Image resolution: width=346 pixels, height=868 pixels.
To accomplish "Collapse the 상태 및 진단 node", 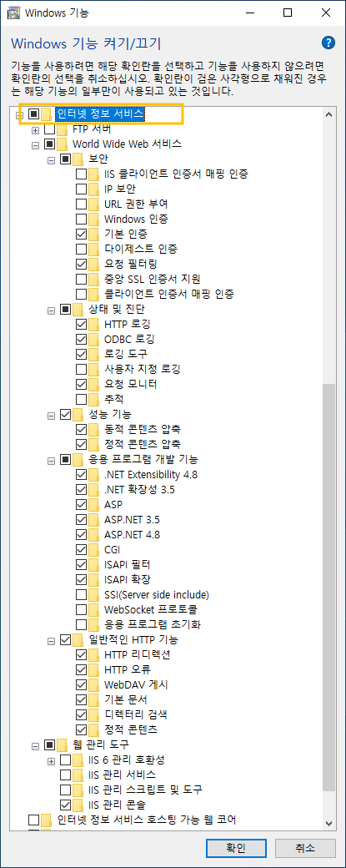I will click(52, 309).
